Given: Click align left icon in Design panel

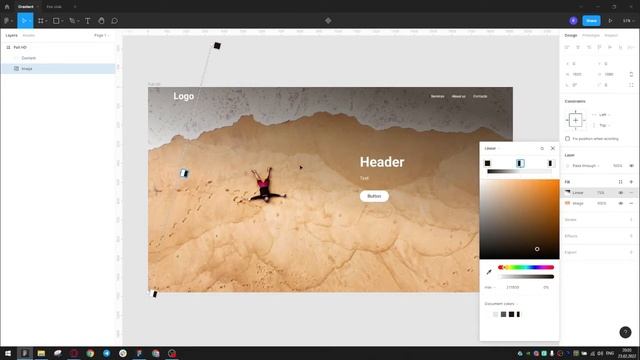Looking at the screenshot, I should tap(567, 47).
